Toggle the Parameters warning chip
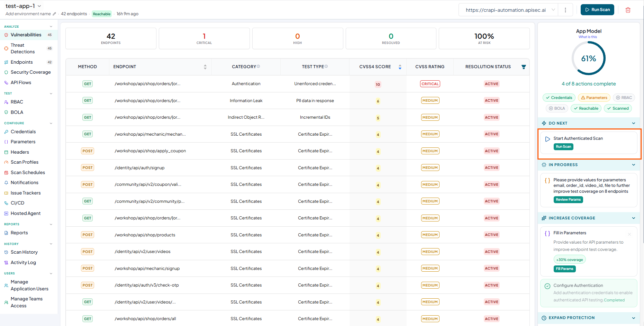The height and width of the screenshot is (326, 644). click(x=594, y=98)
